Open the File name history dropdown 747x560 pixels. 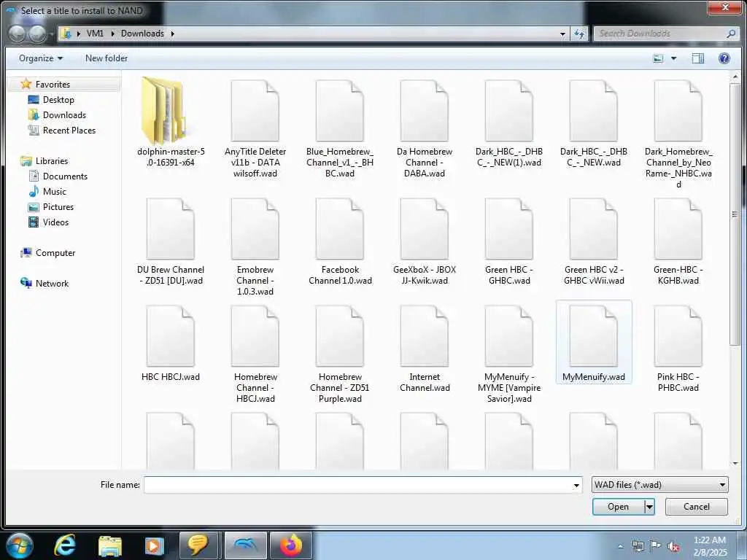576,485
